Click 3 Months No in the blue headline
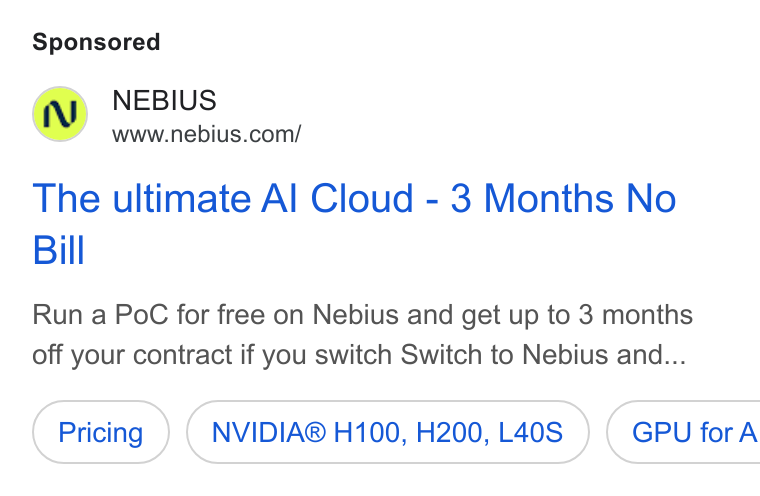760x496 pixels. (563, 198)
